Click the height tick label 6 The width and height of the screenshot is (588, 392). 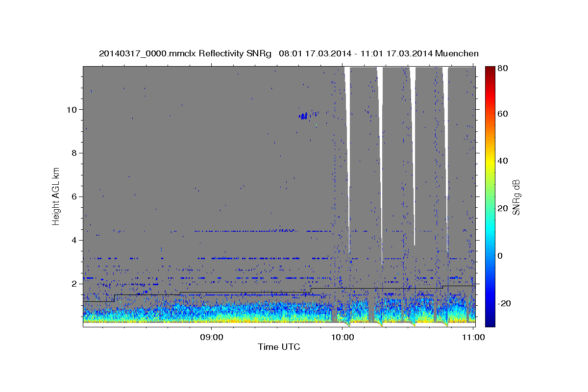[73, 196]
